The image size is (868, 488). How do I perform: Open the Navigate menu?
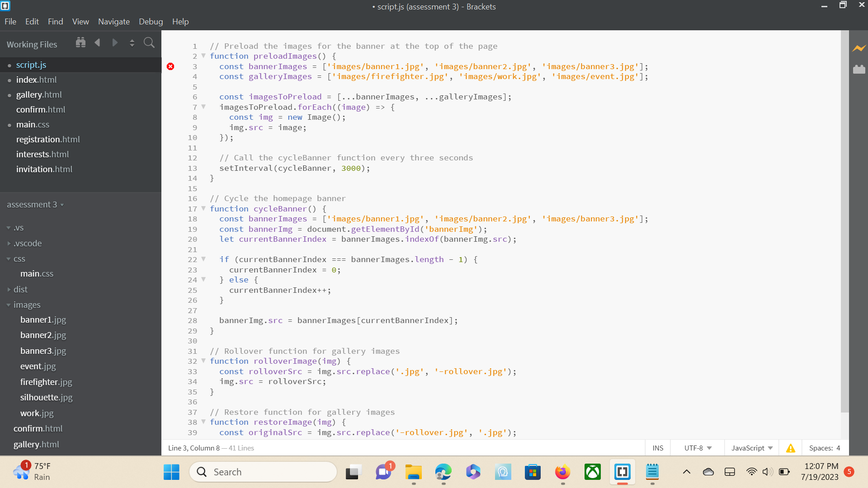[114, 21]
